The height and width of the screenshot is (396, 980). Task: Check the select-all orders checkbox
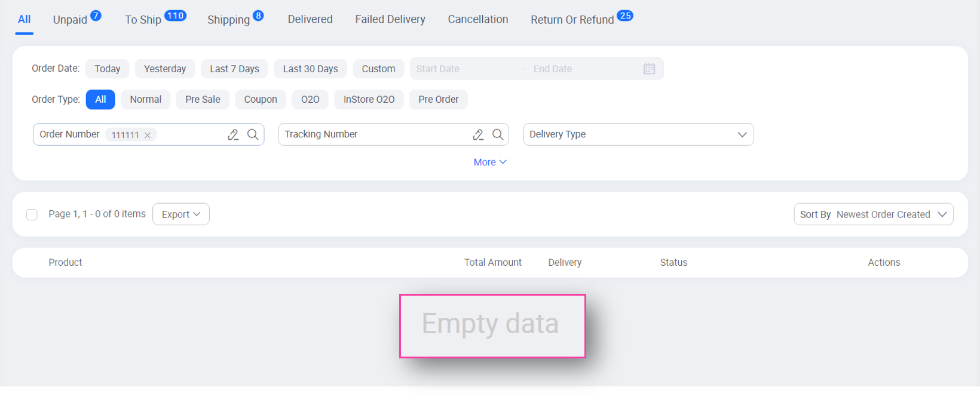pos(32,214)
